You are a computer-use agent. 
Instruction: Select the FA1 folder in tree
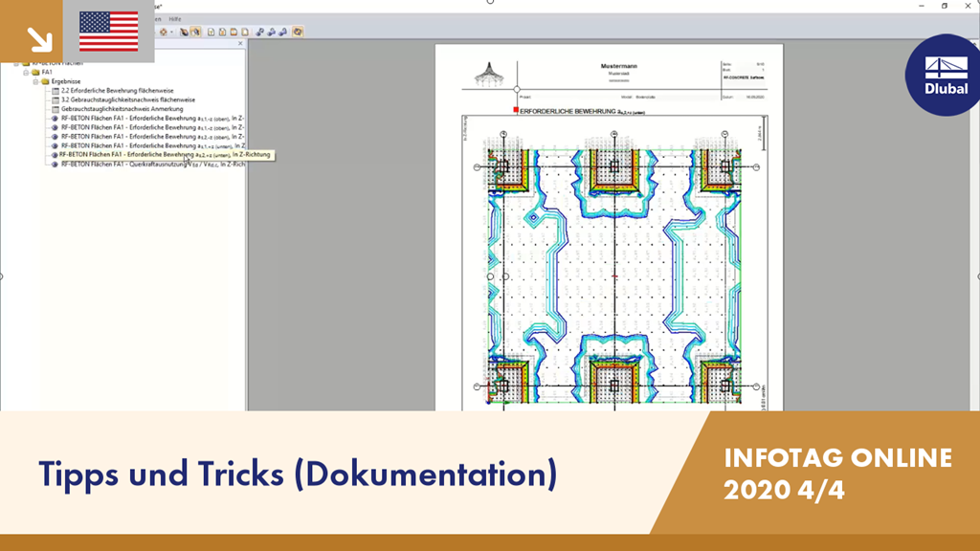[47, 73]
